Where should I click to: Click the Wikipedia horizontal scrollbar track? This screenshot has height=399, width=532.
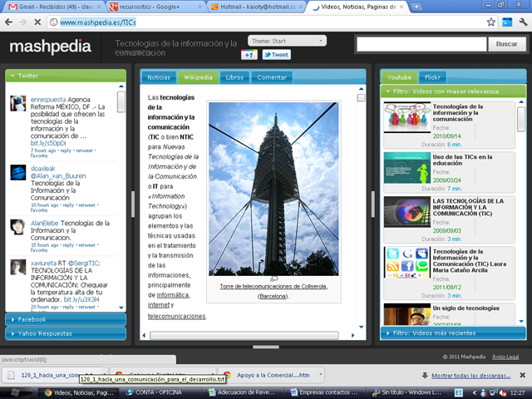[x=244, y=335]
